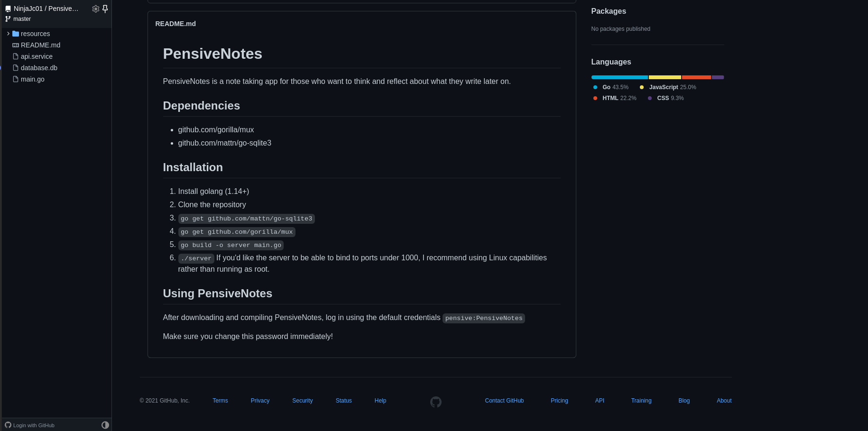This screenshot has height=431, width=868.
Task: Click the README.md markdown file icon
Action: pos(16,45)
